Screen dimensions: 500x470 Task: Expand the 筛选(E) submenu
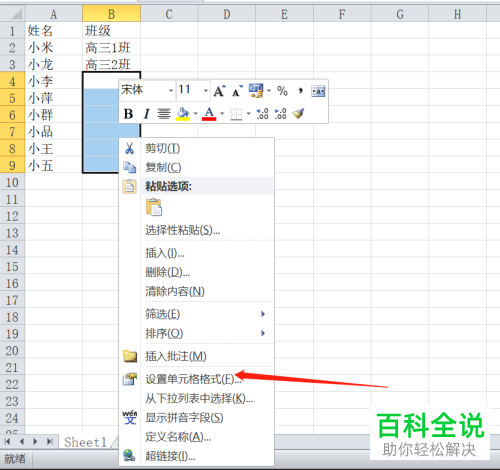pos(197,314)
